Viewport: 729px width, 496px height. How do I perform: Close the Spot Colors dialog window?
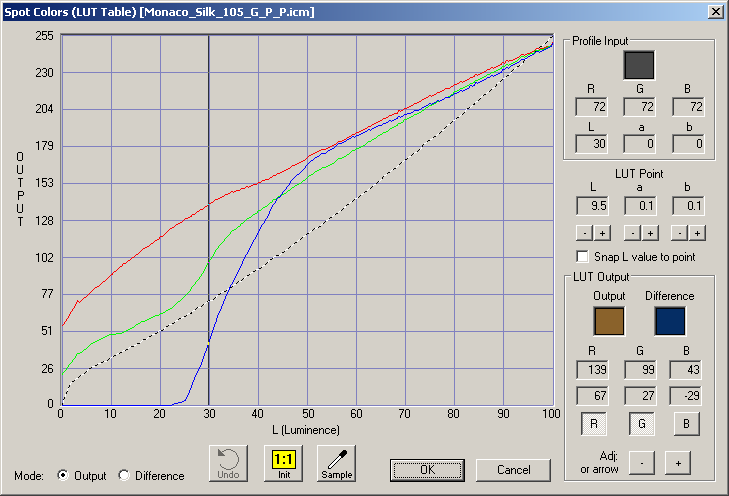tap(716, 12)
